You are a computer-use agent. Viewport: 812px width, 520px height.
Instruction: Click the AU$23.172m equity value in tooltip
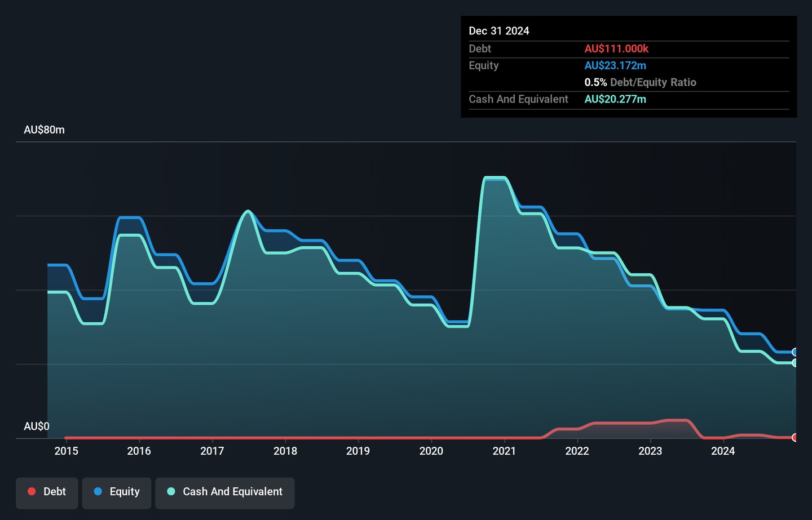click(615, 65)
